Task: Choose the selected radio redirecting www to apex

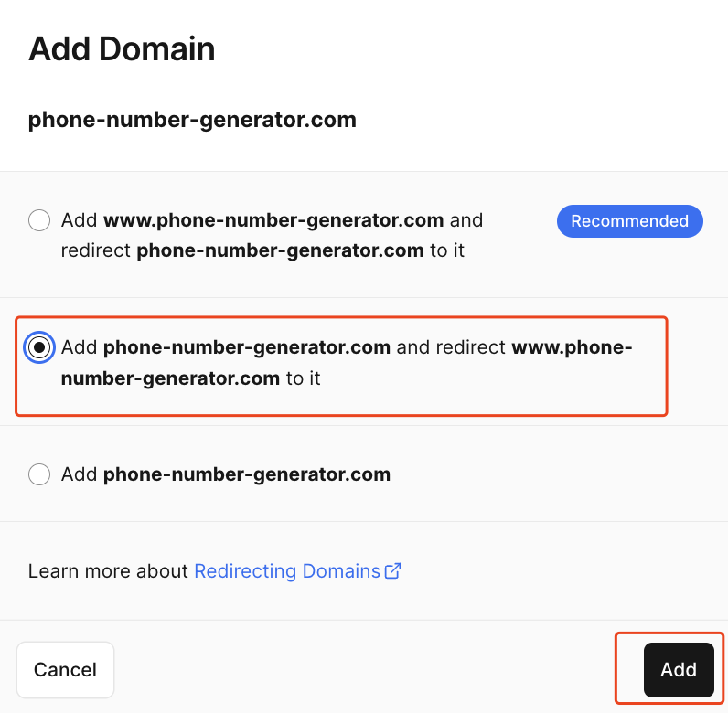Action: (39, 347)
